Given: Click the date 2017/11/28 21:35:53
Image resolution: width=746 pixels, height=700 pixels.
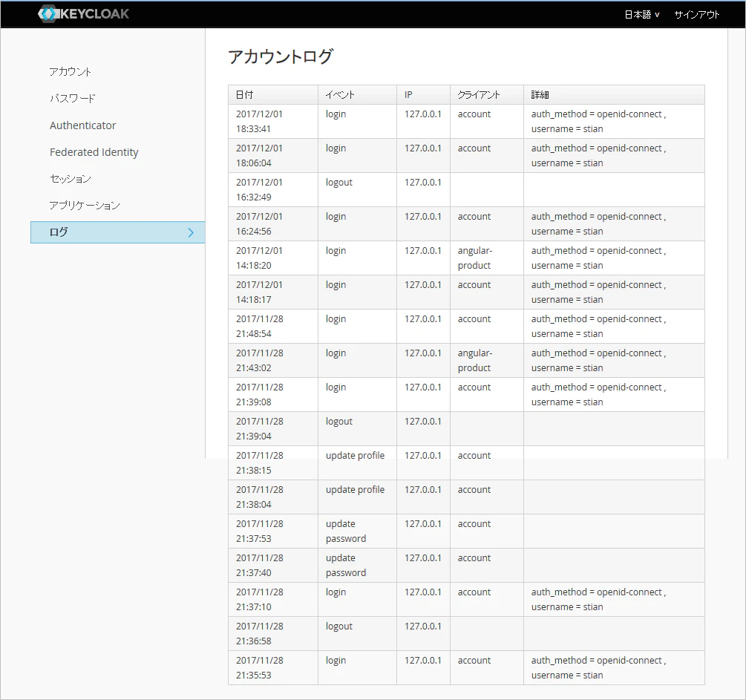Looking at the screenshot, I should pos(259,667).
